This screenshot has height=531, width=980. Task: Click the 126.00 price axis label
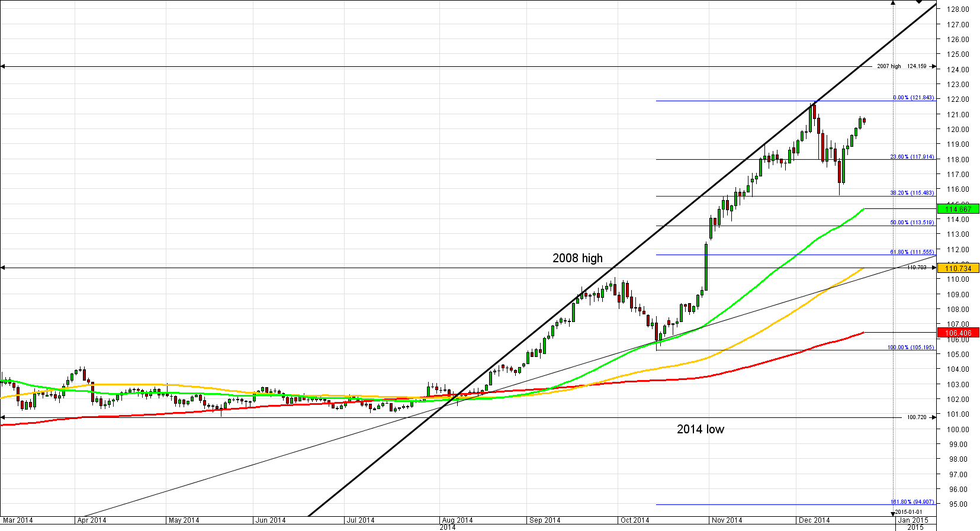[957, 40]
